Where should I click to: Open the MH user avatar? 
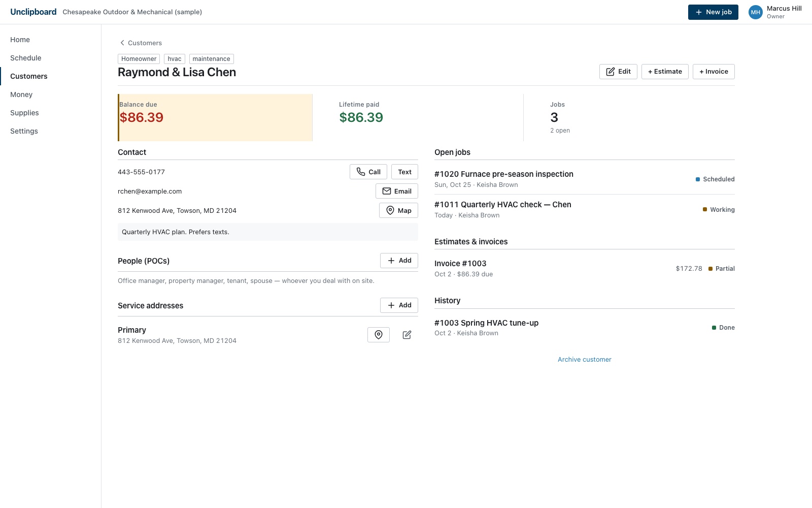[x=756, y=12]
